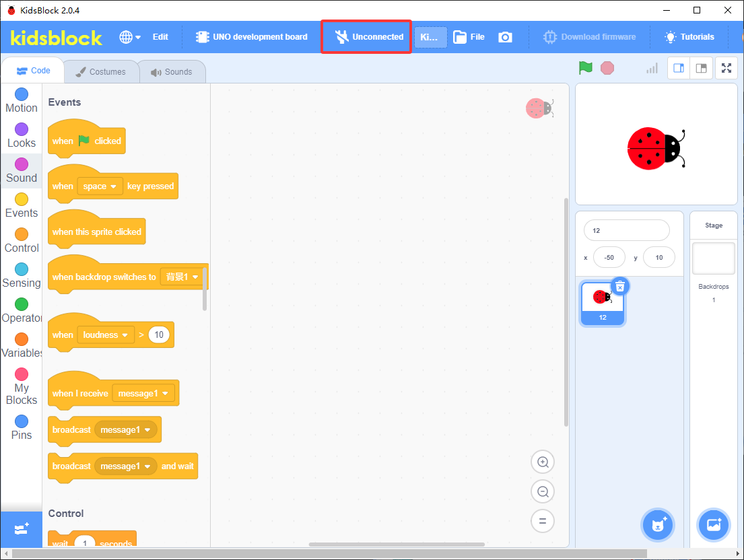The height and width of the screenshot is (560, 744).
Task: Zoom in the workspace
Action: tap(543, 462)
